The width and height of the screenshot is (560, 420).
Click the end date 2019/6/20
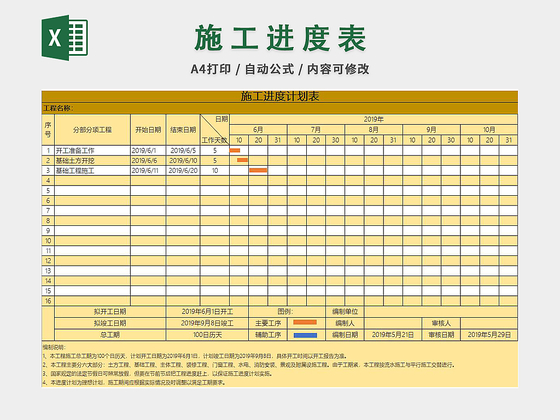[x=183, y=170]
